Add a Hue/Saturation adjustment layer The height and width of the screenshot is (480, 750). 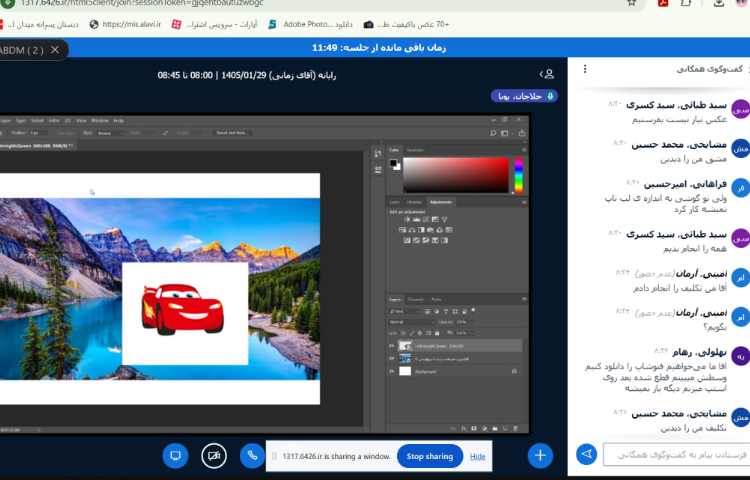(402, 230)
